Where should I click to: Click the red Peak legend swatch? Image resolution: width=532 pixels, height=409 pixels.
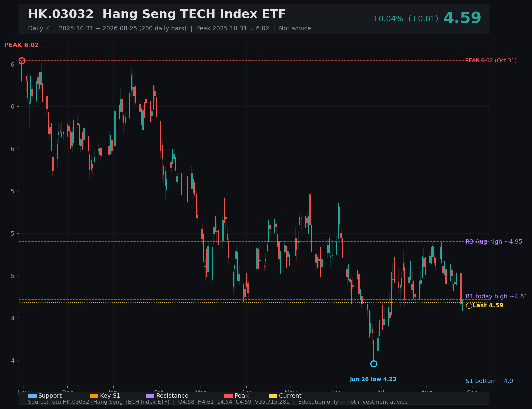(x=228, y=396)
